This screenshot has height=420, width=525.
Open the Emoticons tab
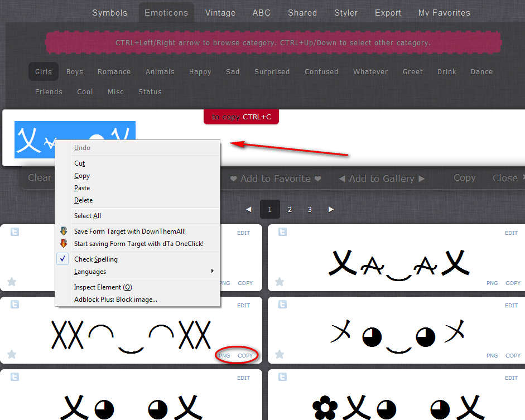click(166, 13)
